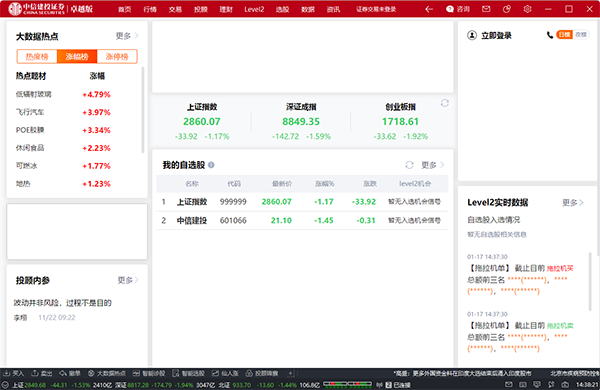The image size is (600, 390).
Task: Click 撤单 cancel order in bottom toolbar
Action: [x=70, y=373]
